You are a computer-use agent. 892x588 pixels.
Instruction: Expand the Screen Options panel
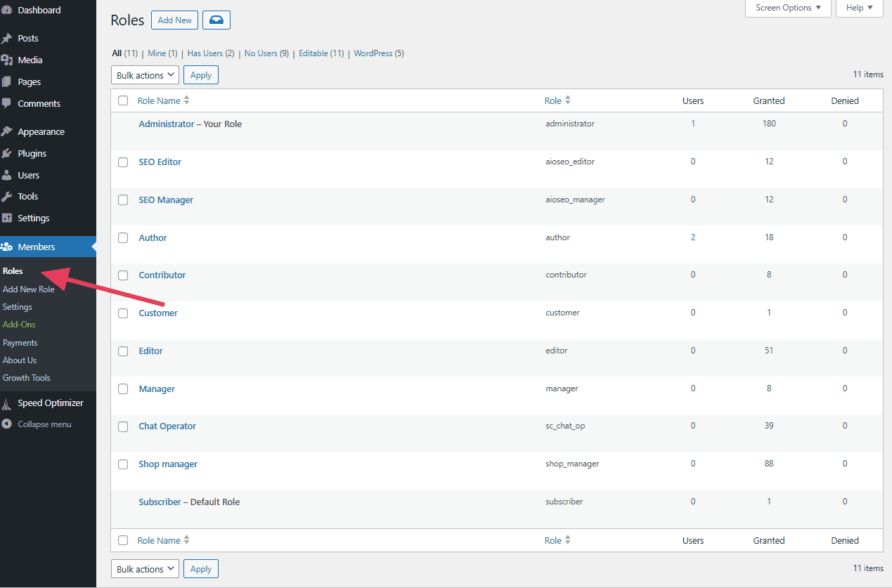(788, 8)
